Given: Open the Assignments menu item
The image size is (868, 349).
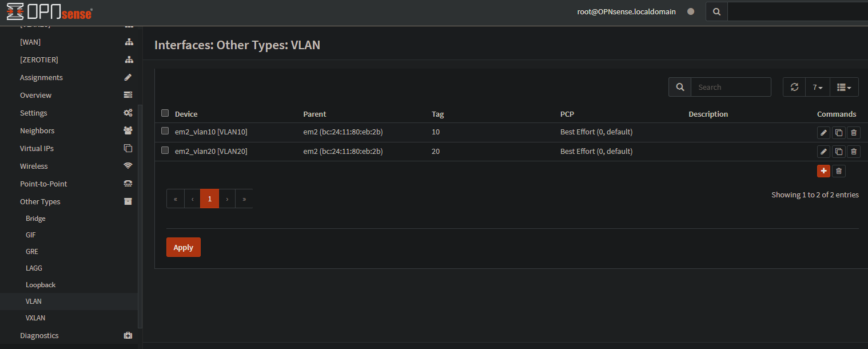Looking at the screenshot, I should click(x=41, y=77).
